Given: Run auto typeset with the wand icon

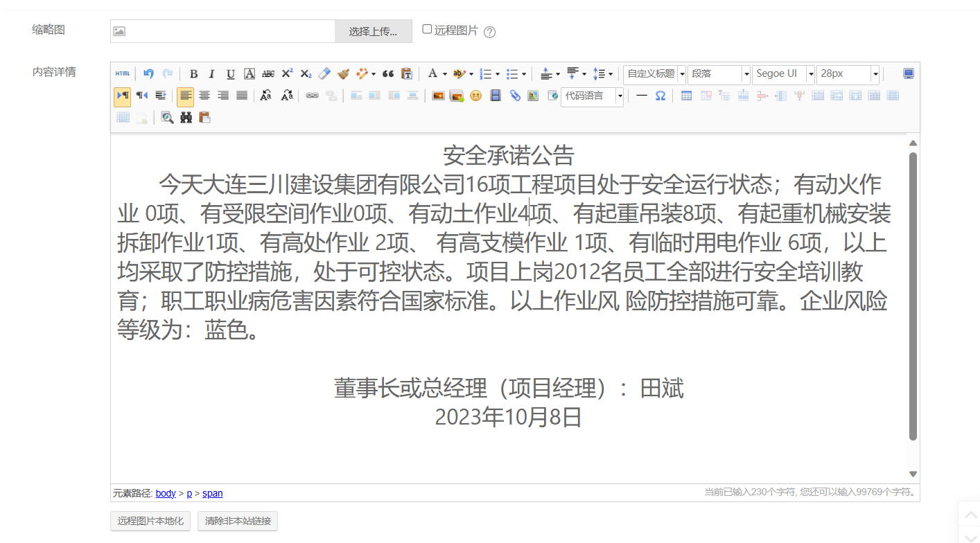Looking at the screenshot, I should 362,73.
